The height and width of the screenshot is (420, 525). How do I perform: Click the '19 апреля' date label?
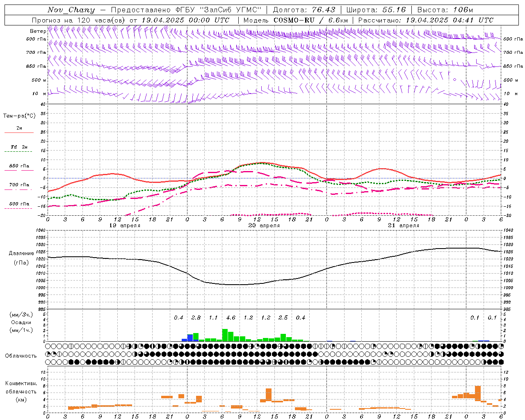click(125, 226)
